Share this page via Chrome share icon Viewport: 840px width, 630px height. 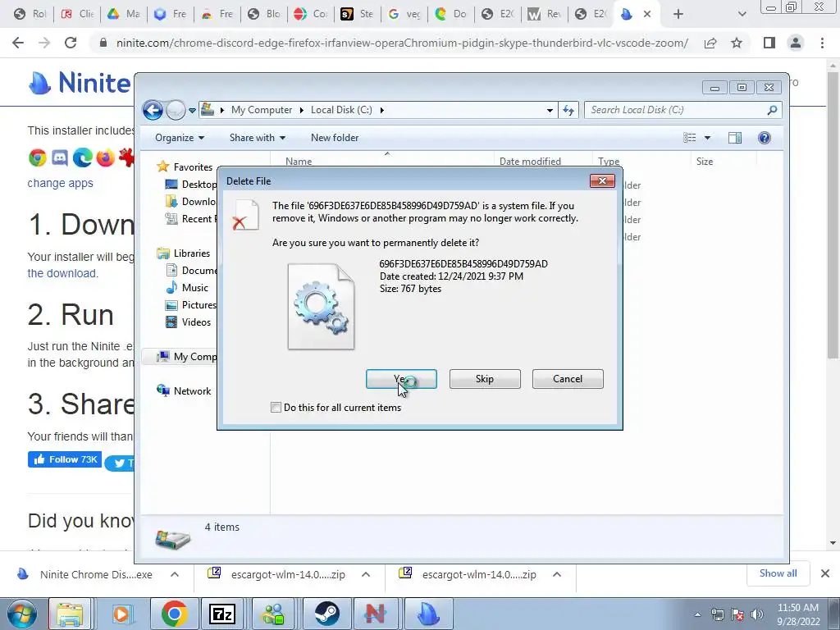point(710,43)
